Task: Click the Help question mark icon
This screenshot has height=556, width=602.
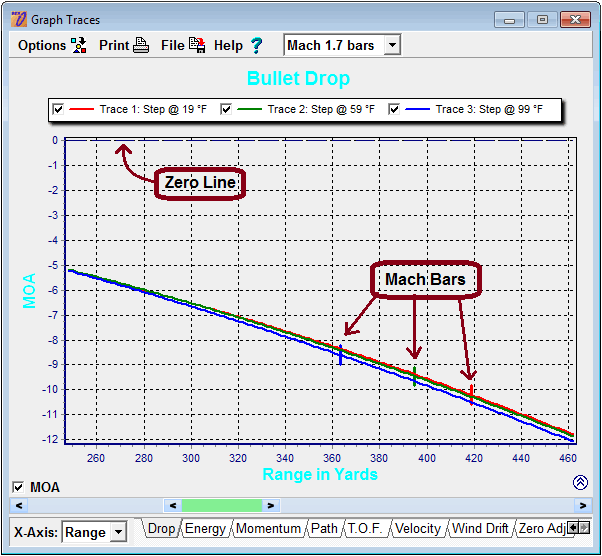Action: (x=256, y=46)
